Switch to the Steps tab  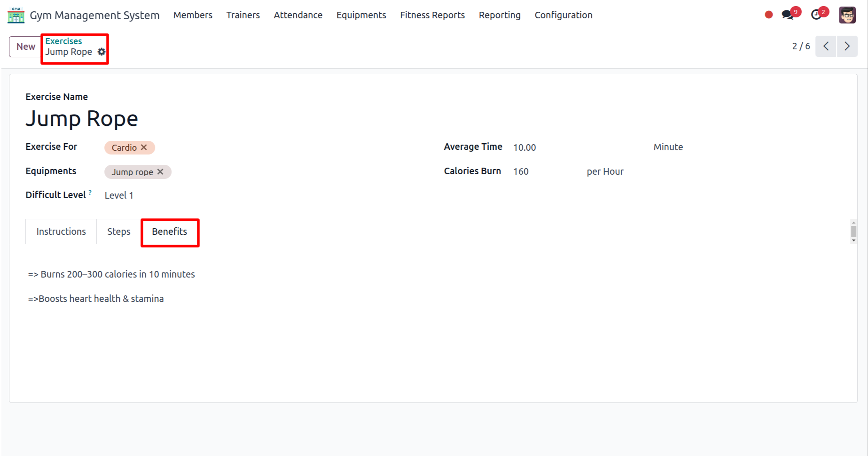point(119,232)
